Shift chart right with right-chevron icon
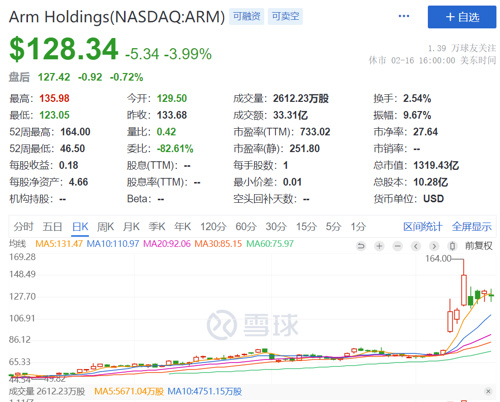 (434, 246)
